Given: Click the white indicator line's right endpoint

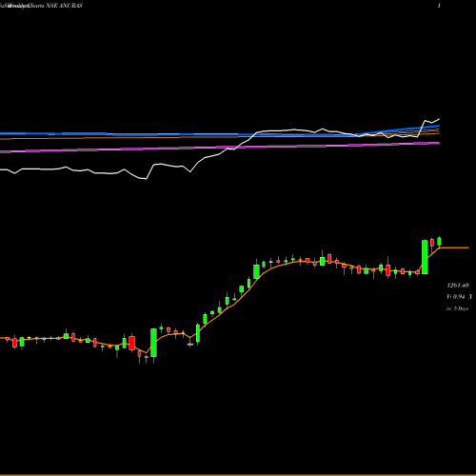Looking at the screenshot, I should pyautogui.click(x=439, y=119).
